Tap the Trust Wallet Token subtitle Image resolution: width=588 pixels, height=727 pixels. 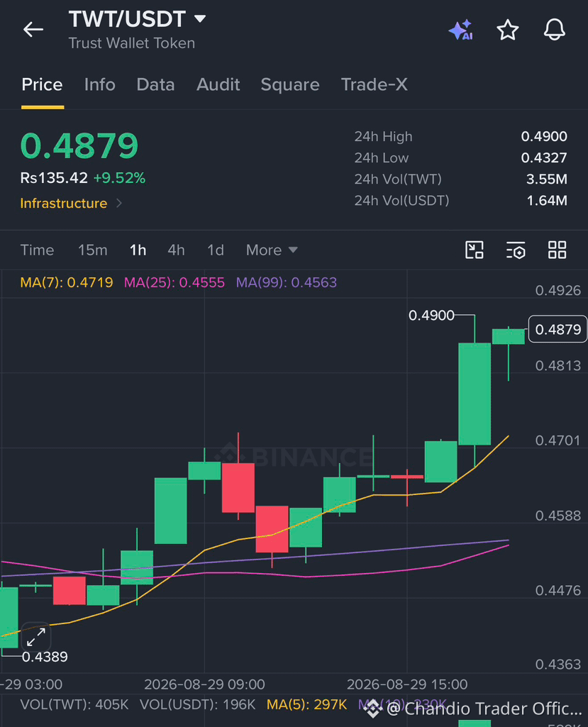click(x=132, y=43)
